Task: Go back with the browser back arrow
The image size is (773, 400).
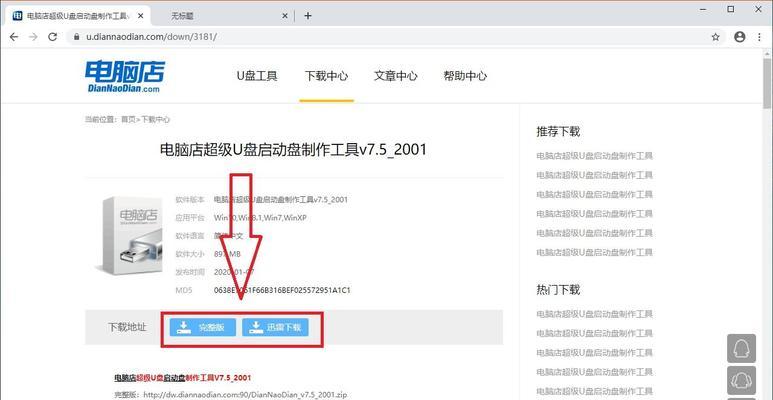Action: tap(14, 37)
